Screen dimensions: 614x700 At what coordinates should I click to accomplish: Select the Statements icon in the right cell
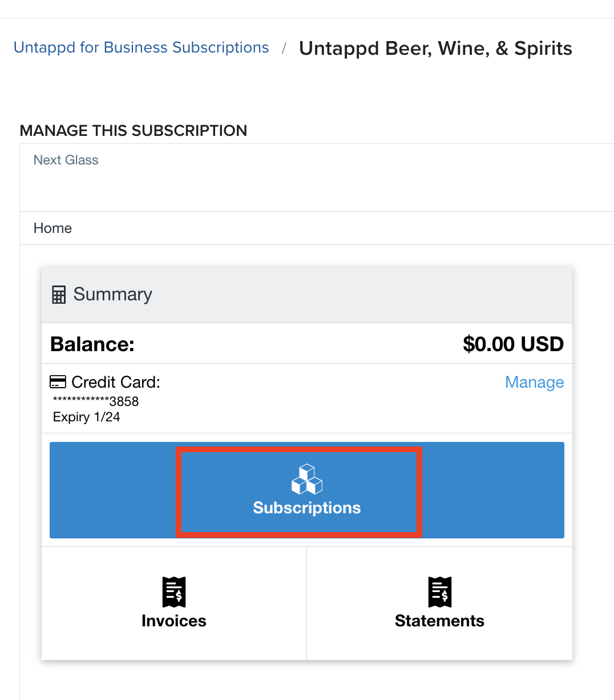coord(439,592)
